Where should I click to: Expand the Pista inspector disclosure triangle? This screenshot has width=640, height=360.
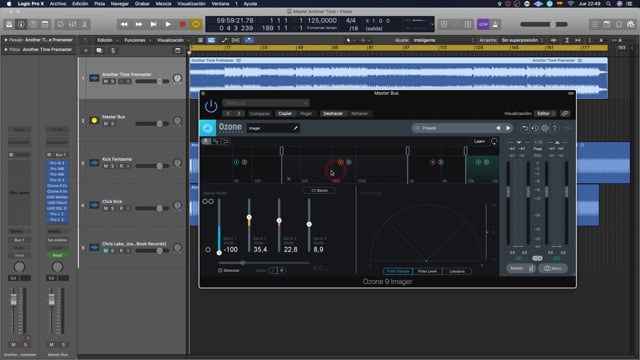tap(6, 49)
